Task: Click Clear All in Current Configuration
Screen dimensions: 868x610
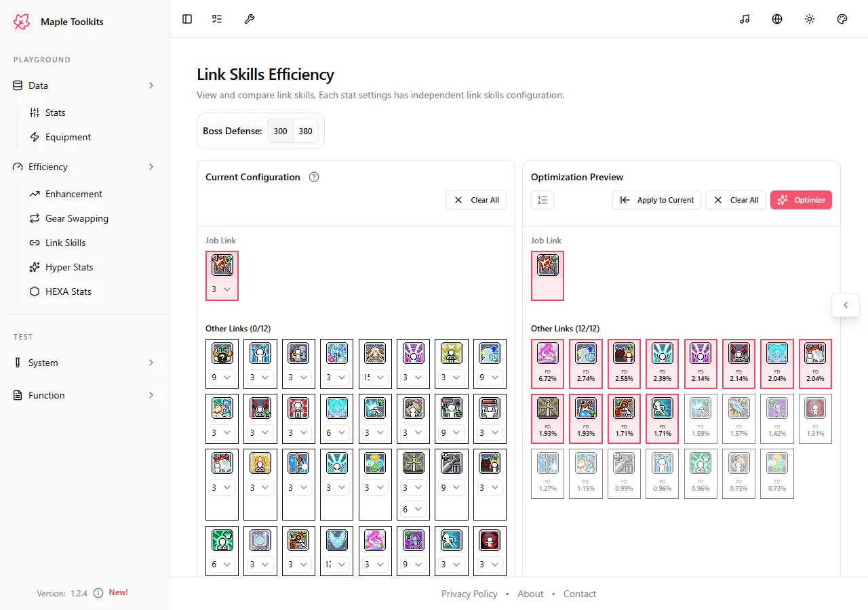Action: tap(476, 200)
